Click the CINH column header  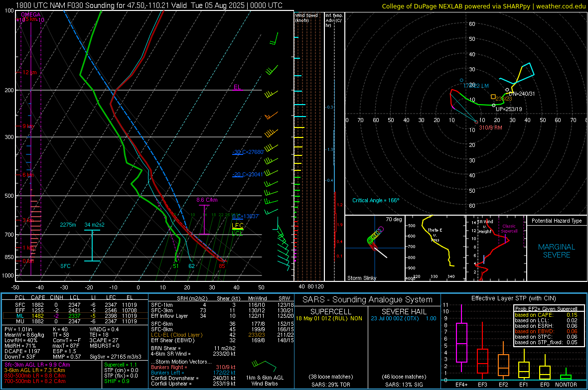(57, 297)
